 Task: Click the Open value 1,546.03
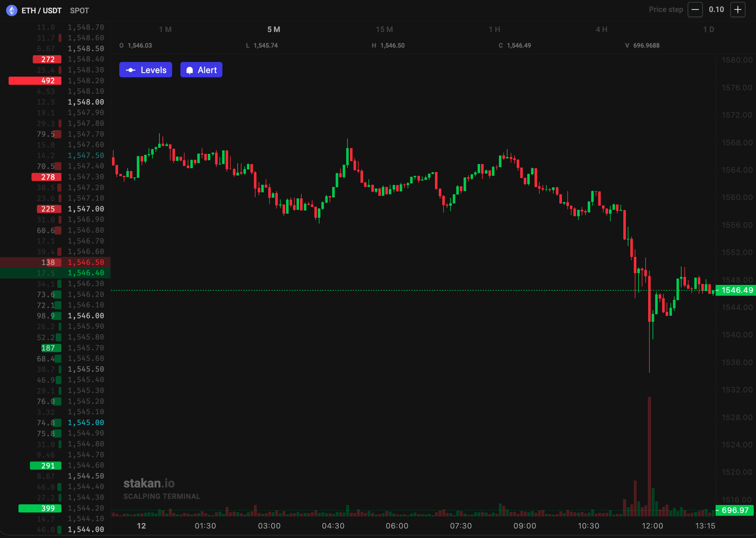coord(140,45)
